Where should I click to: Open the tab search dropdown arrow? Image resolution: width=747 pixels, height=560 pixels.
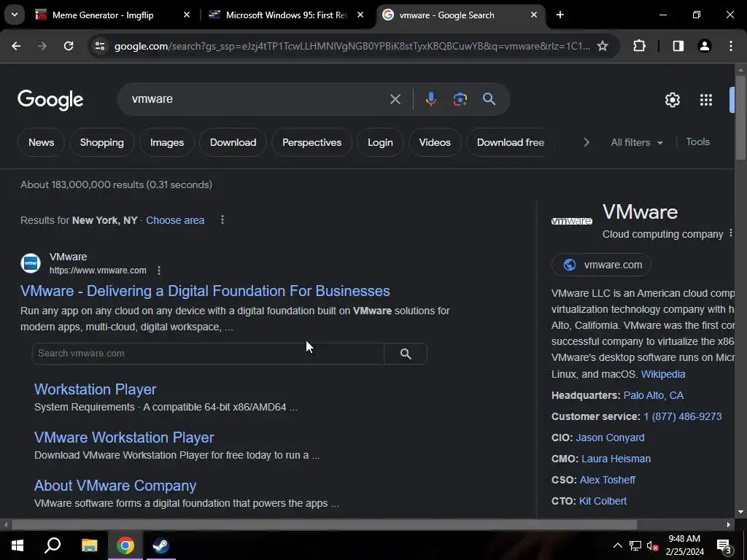(x=15, y=15)
